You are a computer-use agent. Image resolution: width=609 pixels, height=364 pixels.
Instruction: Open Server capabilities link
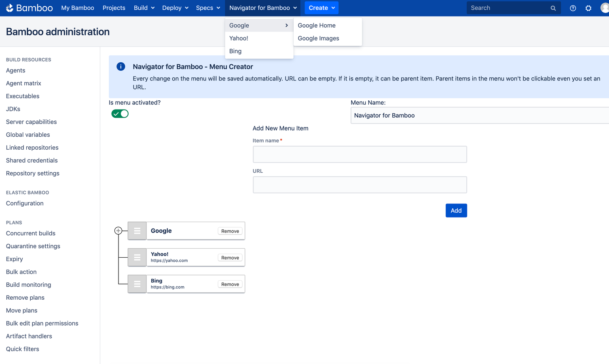(x=31, y=122)
